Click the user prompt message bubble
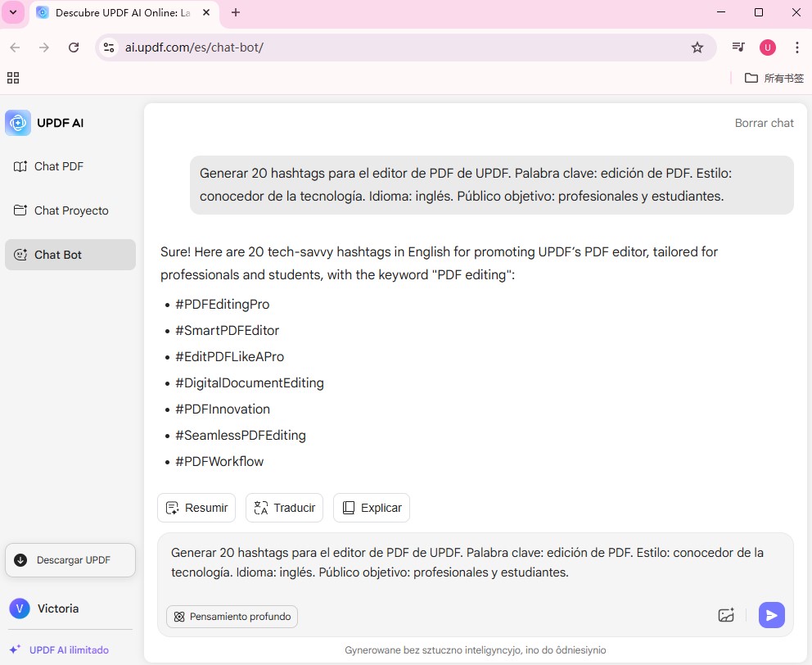Screen dimensions: 812x665 click(x=491, y=185)
